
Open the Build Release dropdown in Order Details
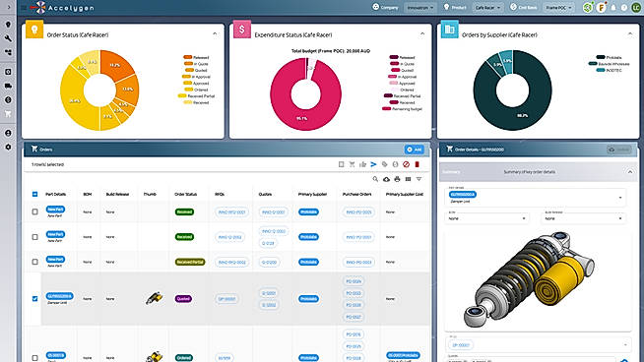pyautogui.click(x=584, y=218)
